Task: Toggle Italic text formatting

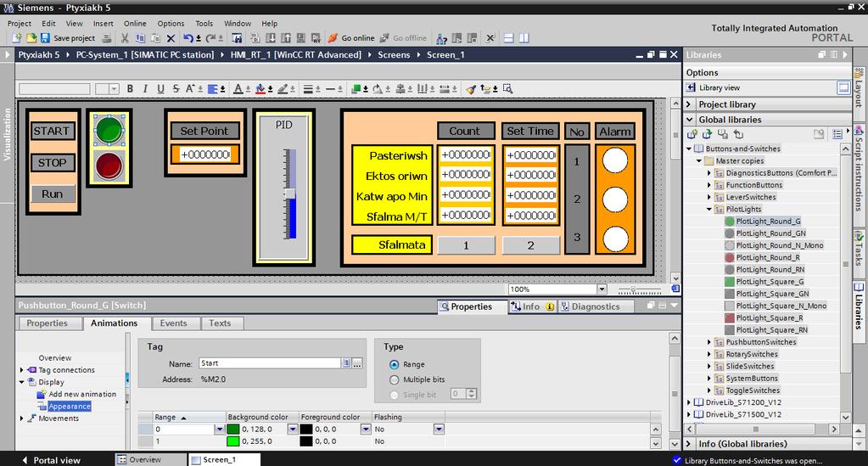Action: coord(145,88)
